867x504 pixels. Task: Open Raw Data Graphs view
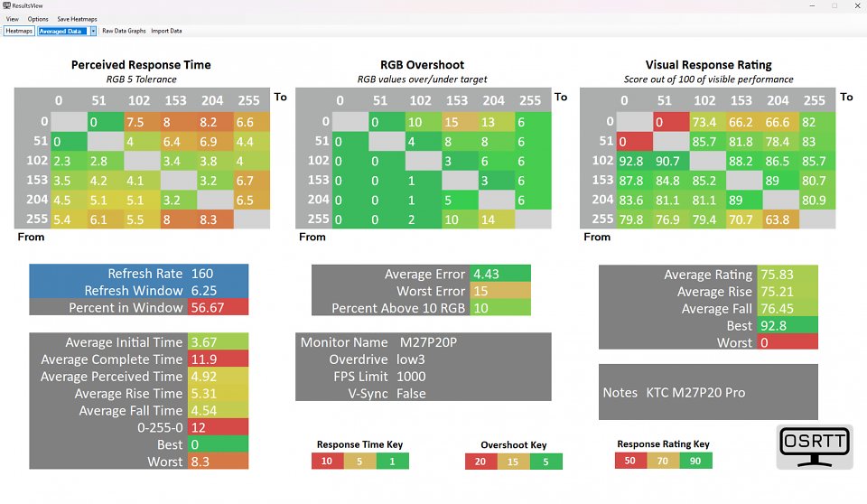click(x=124, y=31)
